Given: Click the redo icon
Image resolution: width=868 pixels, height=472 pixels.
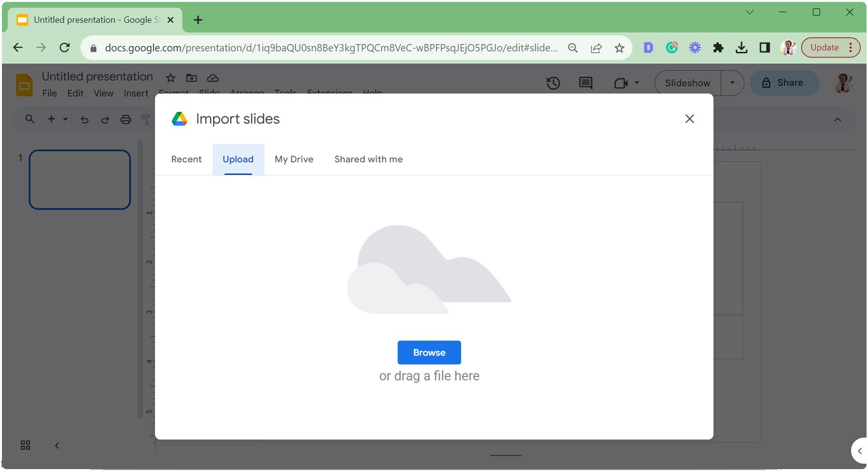Looking at the screenshot, I should 105,120.
